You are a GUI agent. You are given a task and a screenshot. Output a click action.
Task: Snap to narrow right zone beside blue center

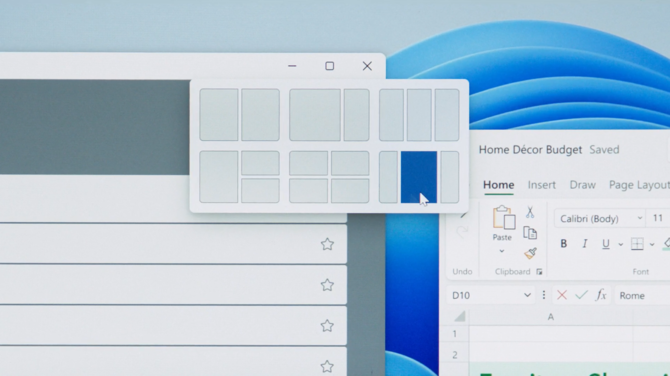450,177
